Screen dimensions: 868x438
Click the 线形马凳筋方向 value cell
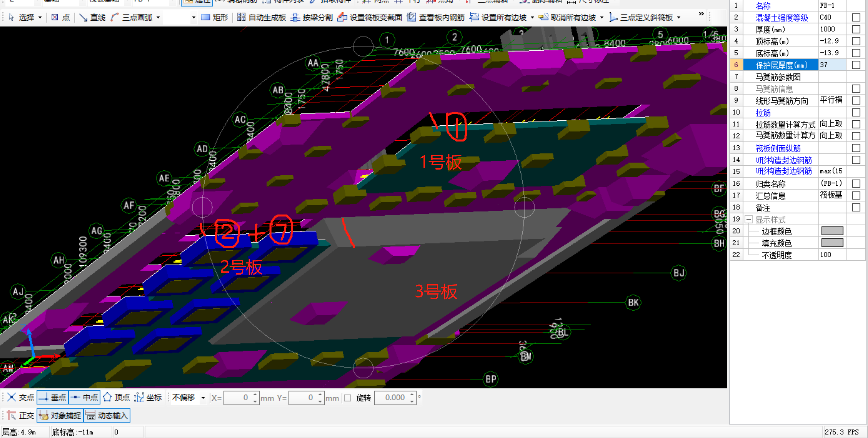tap(832, 100)
